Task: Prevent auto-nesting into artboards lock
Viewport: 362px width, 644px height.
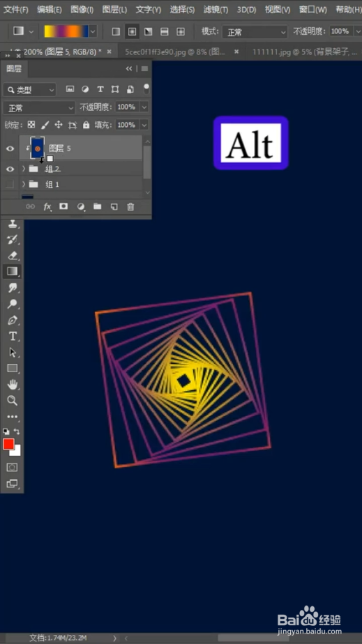Action: pos(73,125)
